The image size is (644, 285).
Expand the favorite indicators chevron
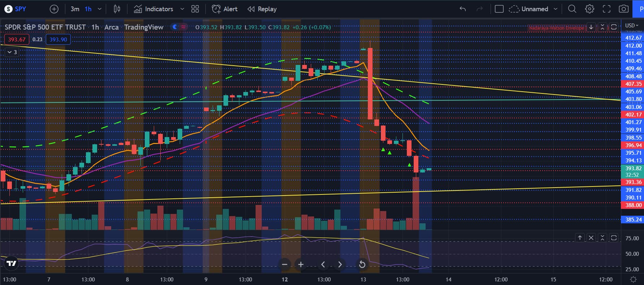(x=182, y=9)
